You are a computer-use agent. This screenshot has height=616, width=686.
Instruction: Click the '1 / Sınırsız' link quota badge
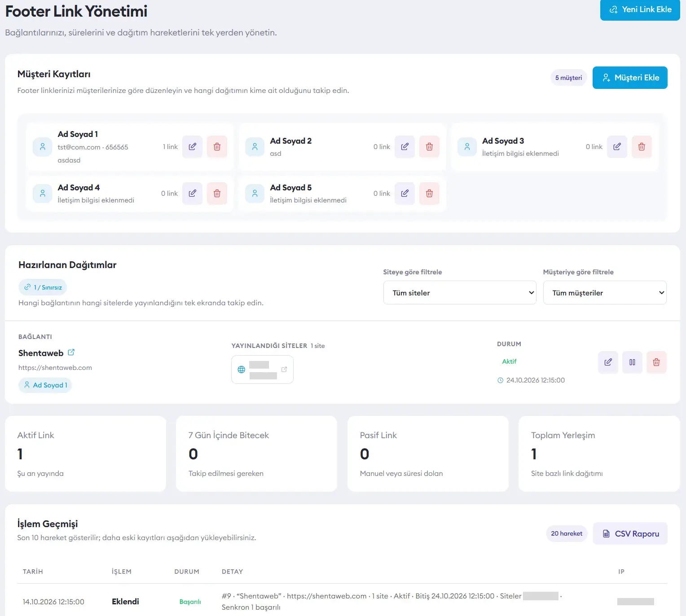click(43, 287)
